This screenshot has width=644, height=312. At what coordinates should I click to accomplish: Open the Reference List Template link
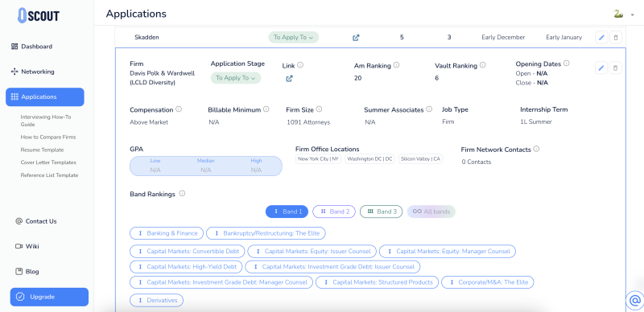(49, 175)
